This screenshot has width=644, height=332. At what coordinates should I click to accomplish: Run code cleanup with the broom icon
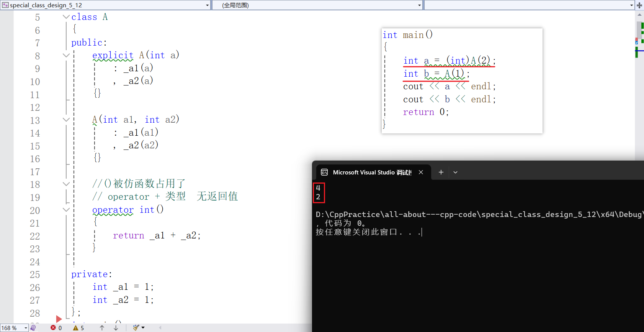[136, 328]
